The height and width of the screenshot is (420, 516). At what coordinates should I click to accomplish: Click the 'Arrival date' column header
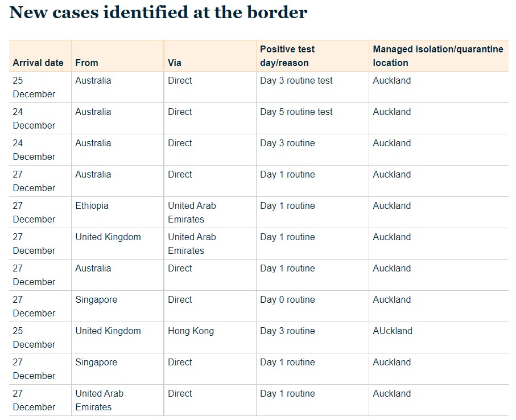point(38,63)
